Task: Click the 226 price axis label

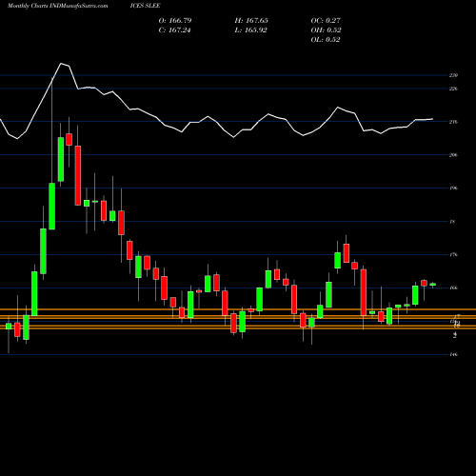Action: (x=453, y=89)
